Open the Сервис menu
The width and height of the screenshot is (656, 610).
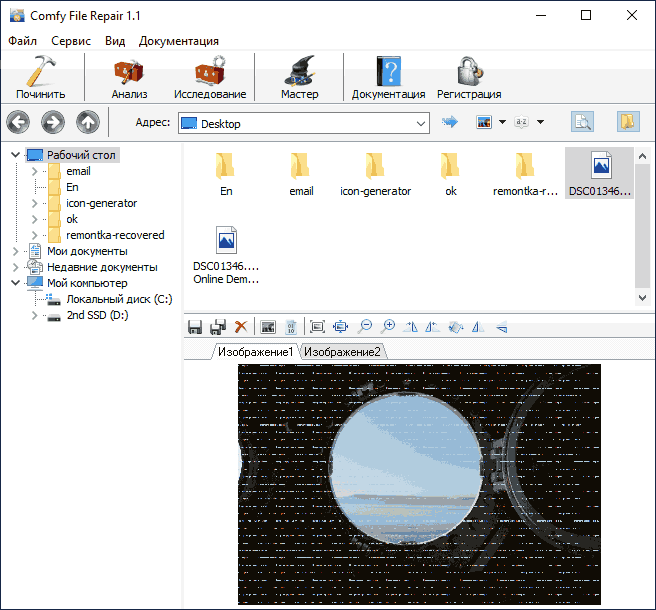pos(71,41)
